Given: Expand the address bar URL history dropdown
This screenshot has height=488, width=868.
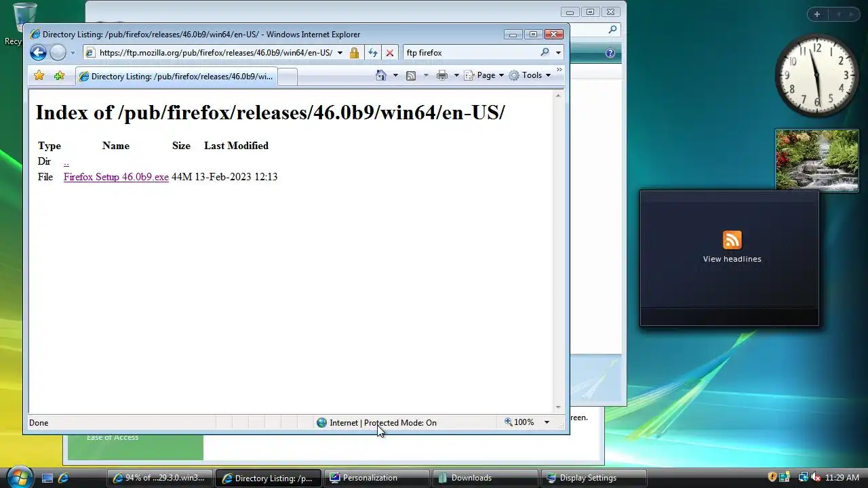Looking at the screenshot, I should coord(340,53).
